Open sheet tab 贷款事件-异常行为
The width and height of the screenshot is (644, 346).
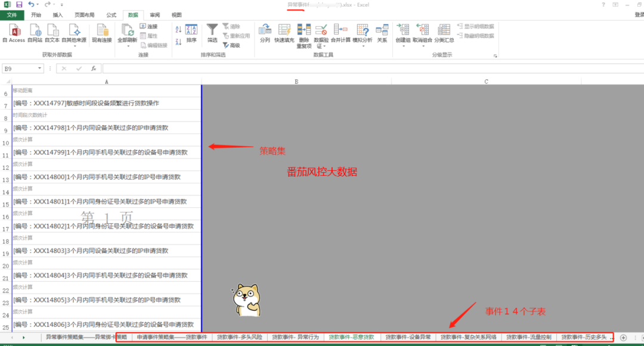tap(295, 337)
